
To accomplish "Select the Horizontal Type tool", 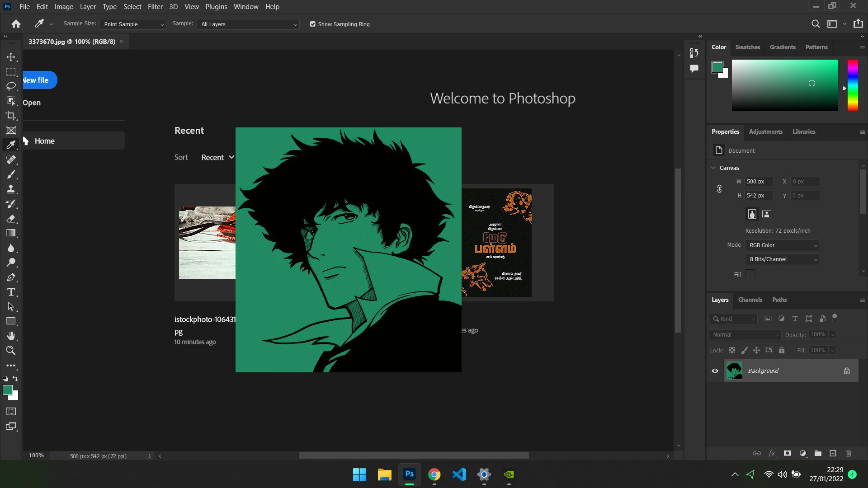I will click(11, 292).
